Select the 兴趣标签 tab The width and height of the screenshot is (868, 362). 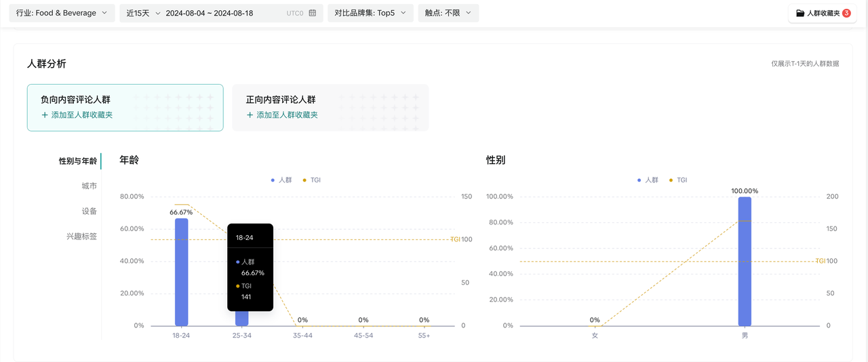click(x=81, y=237)
